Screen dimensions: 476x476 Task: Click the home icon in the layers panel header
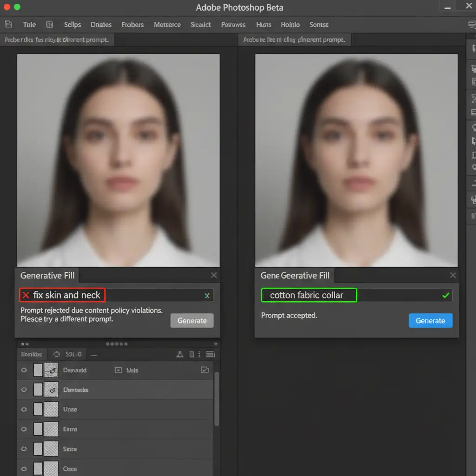click(57, 354)
